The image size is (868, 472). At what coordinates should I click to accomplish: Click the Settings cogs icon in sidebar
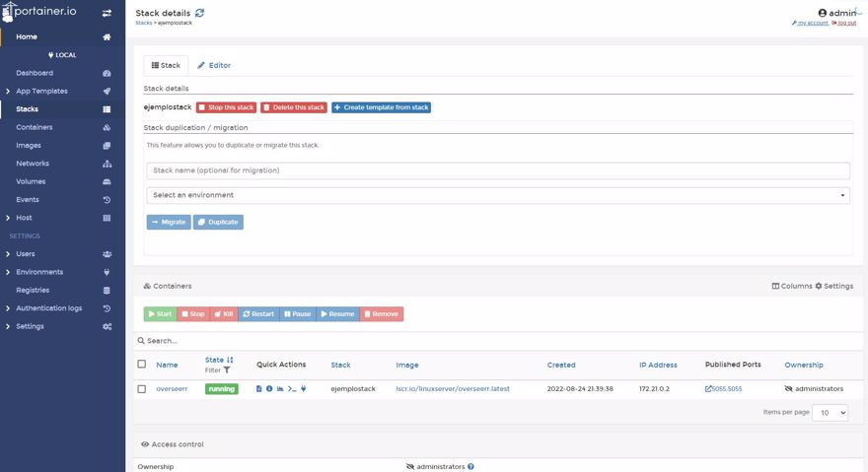coord(107,326)
